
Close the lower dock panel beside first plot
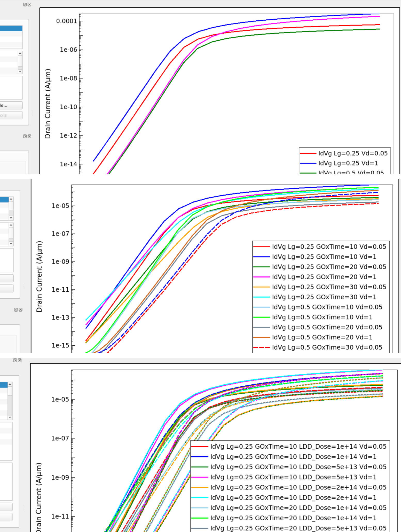click(29, 136)
